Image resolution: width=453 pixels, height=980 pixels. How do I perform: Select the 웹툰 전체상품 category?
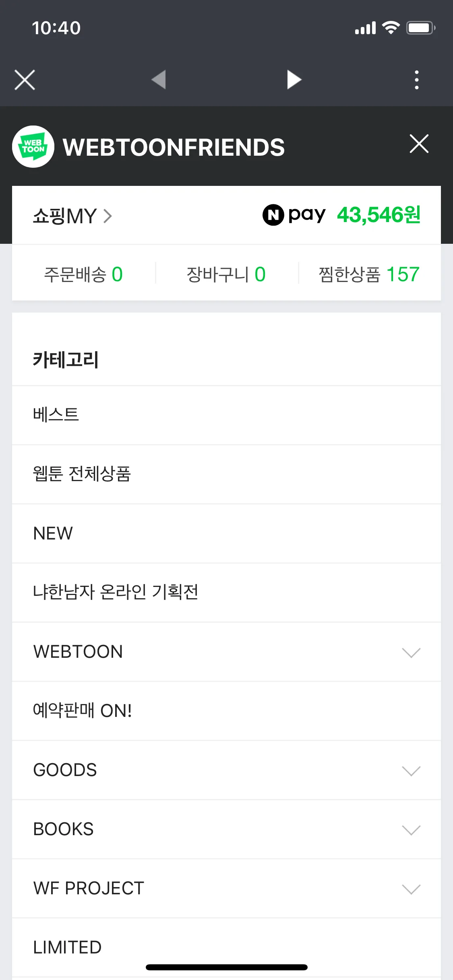[226, 474]
